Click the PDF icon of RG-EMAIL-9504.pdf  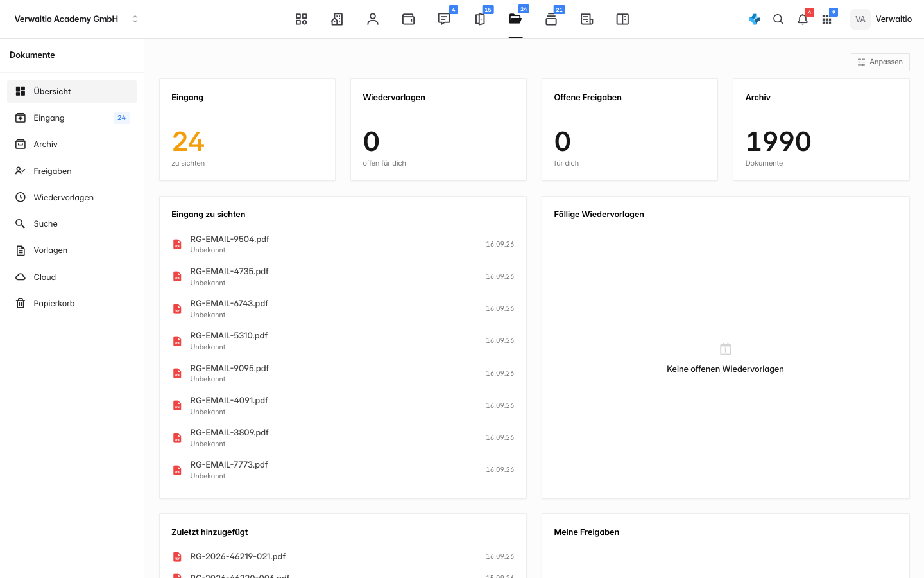click(x=178, y=244)
